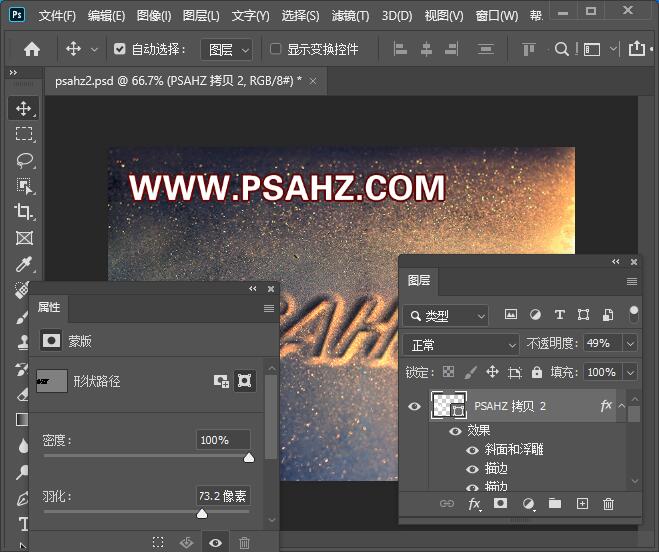The image size is (659, 552).
Task: Click the 密度 density slider handle
Action: [249, 457]
